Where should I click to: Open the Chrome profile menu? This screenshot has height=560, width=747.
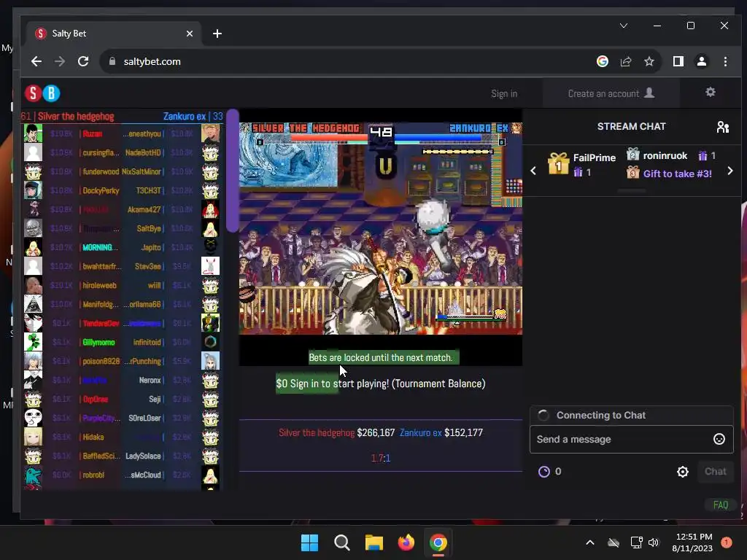[701, 61]
